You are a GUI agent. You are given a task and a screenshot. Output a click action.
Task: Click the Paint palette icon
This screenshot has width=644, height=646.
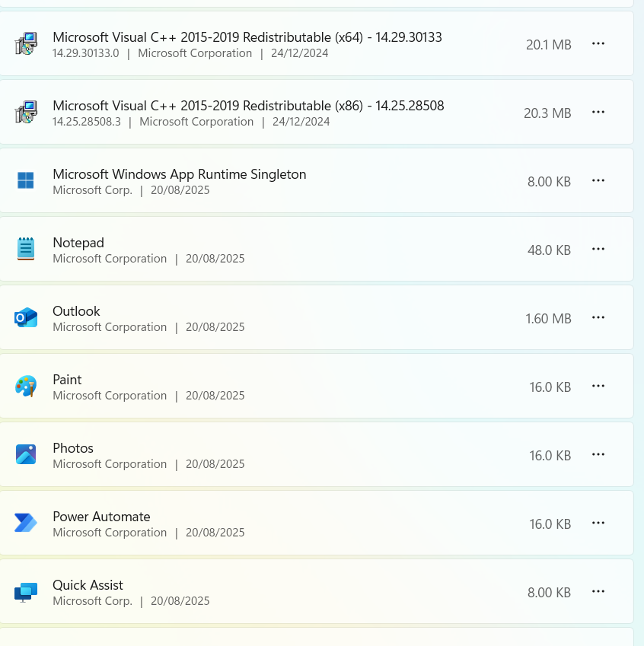coord(26,386)
